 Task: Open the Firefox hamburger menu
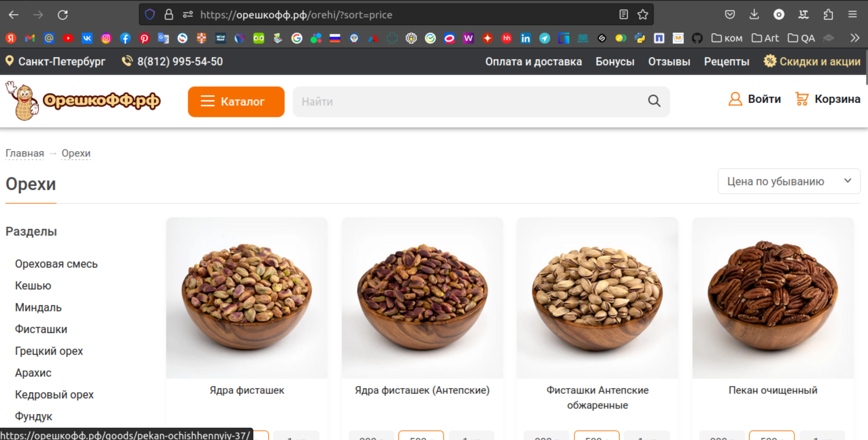[853, 15]
